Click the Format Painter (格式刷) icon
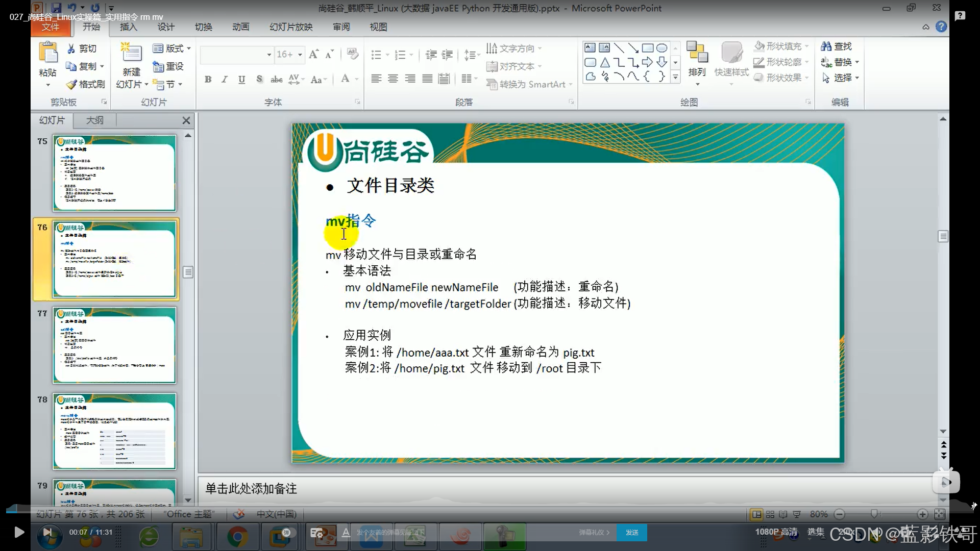 [x=72, y=84]
